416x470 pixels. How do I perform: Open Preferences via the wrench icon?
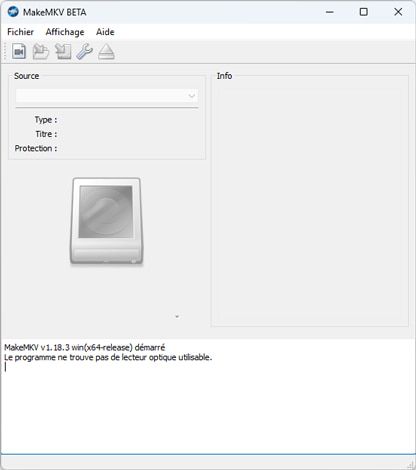85,52
